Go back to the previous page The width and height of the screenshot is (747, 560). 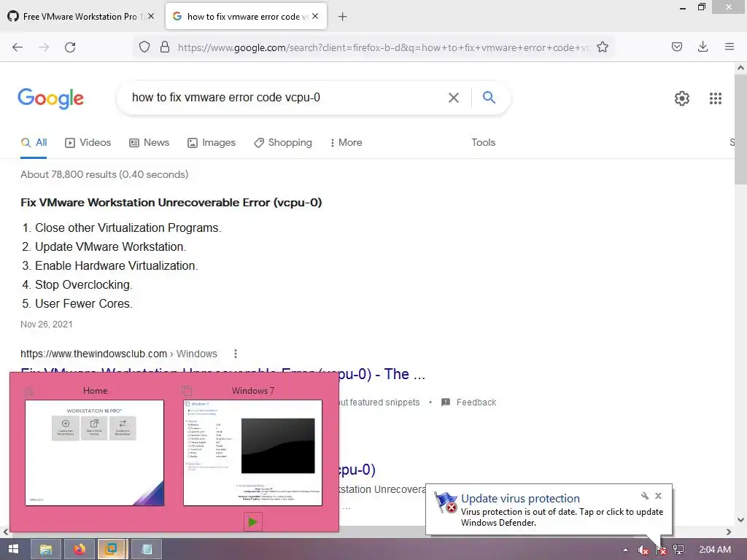(x=18, y=47)
